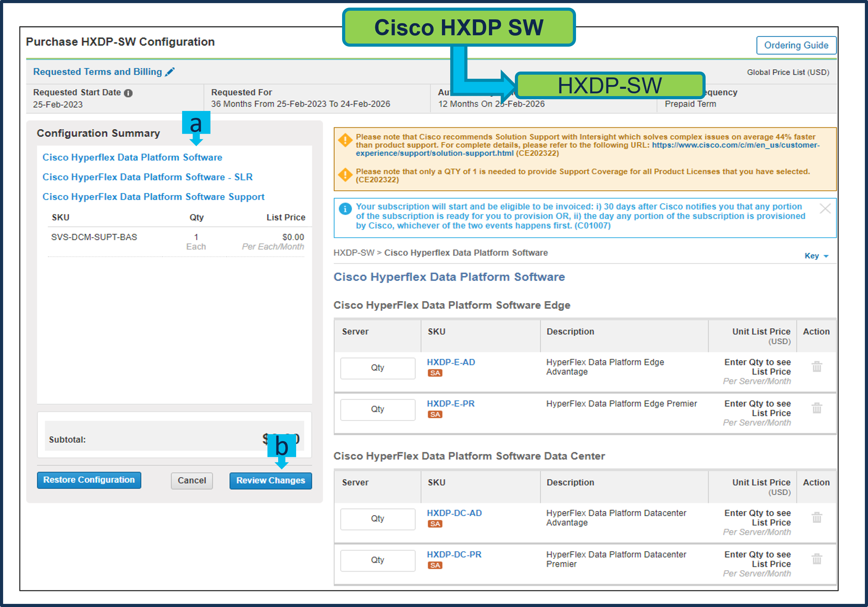Delete the HXDP-DC-PR row via trash icon
Screen dimensions: 868x607
[817, 559]
